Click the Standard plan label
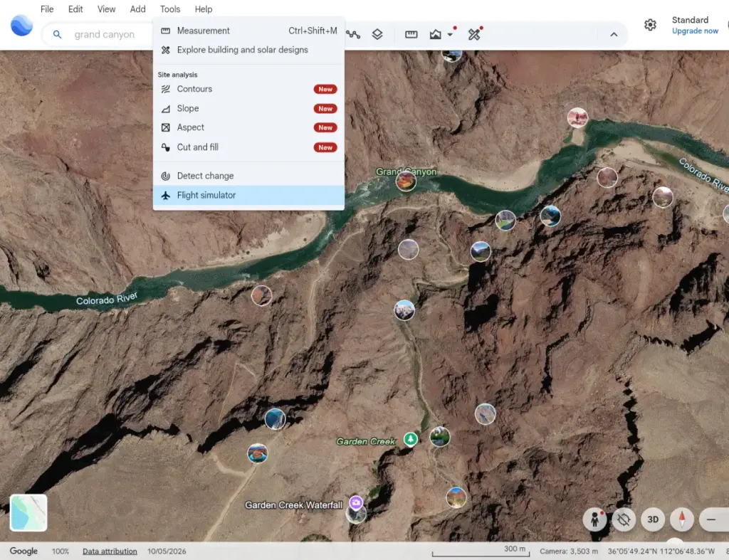This screenshot has height=560, width=729. (x=690, y=20)
